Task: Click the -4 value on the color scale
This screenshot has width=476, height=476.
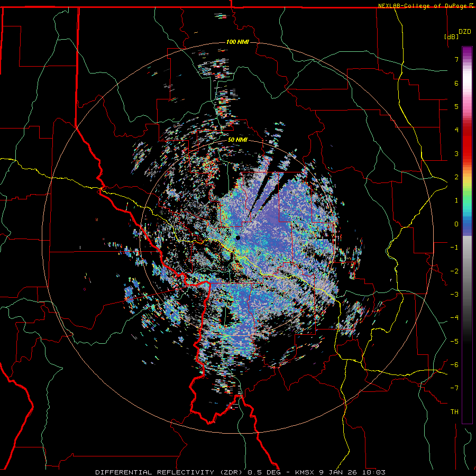Action: click(454, 318)
